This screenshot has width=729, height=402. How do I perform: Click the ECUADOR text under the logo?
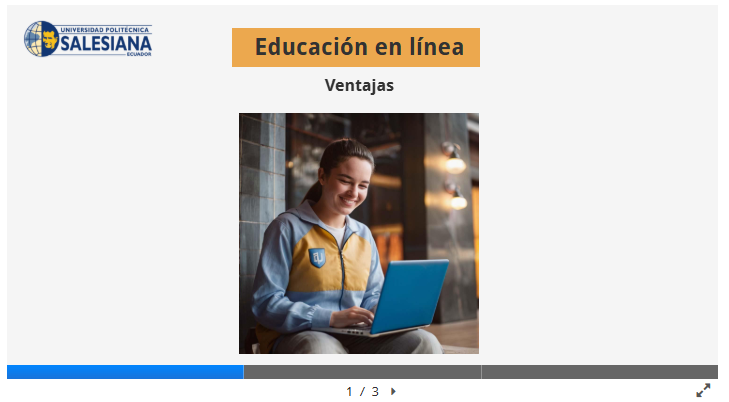click(139, 54)
